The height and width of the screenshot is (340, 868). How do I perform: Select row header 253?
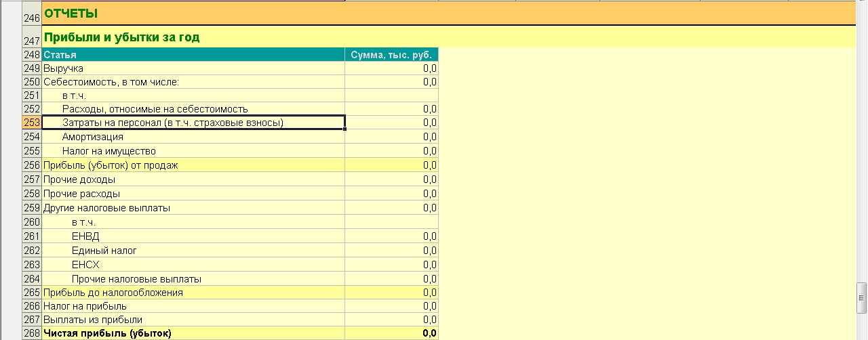click(x=32, y=123)
